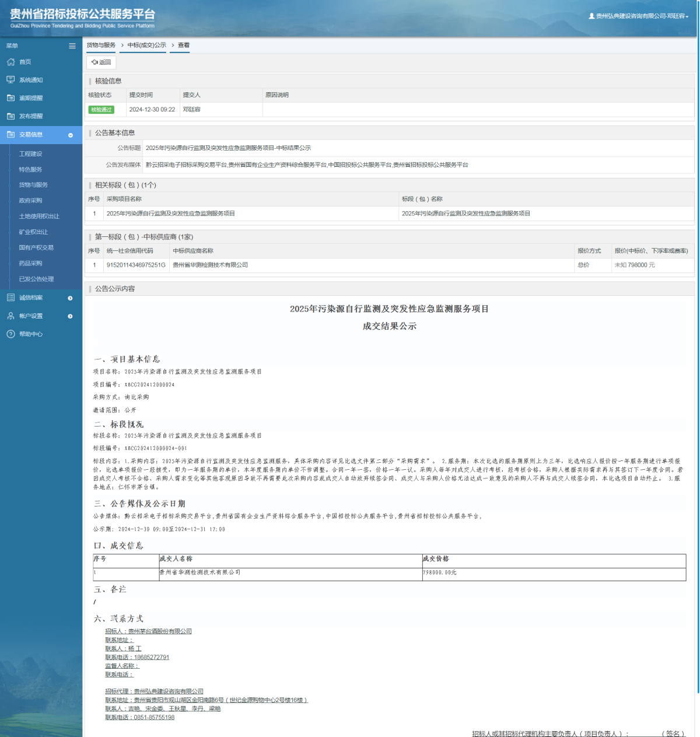Click the 2024-12-30 09:22 submit time cell
Image resolution: width=700 pixels, height=737 pixels.
152,110
